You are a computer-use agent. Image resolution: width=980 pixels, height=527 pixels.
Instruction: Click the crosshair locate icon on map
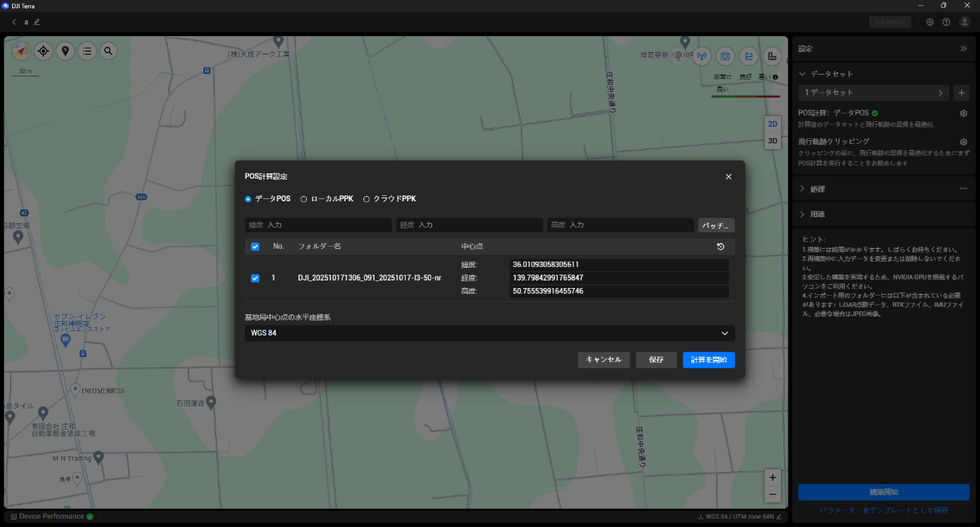pyautogui.click(x=43, y=51)
